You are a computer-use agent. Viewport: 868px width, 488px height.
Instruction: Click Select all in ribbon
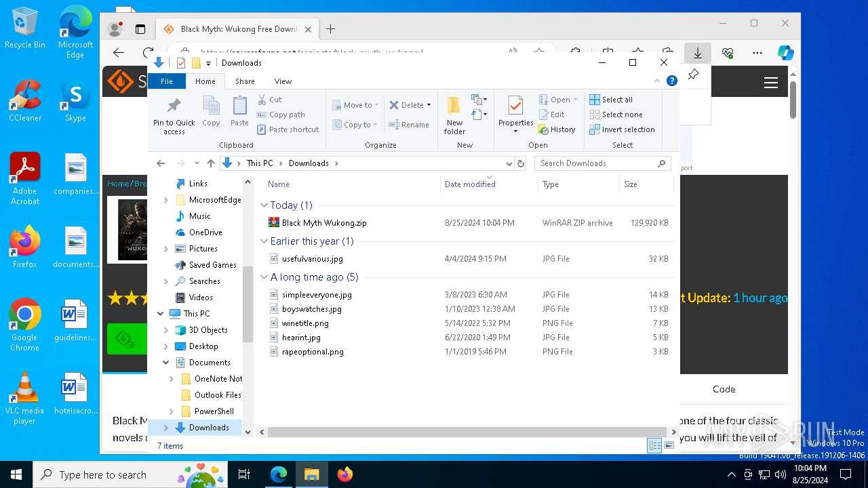[611, 100]
